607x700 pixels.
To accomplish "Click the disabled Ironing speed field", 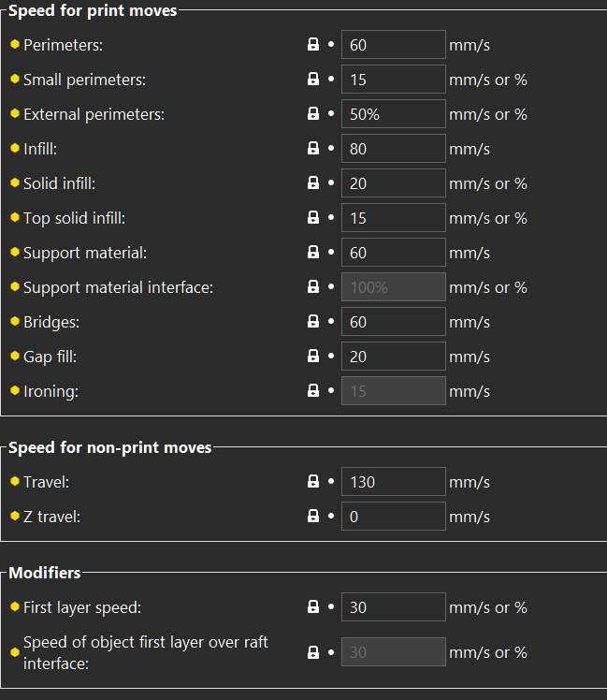I will coord(393,390).
